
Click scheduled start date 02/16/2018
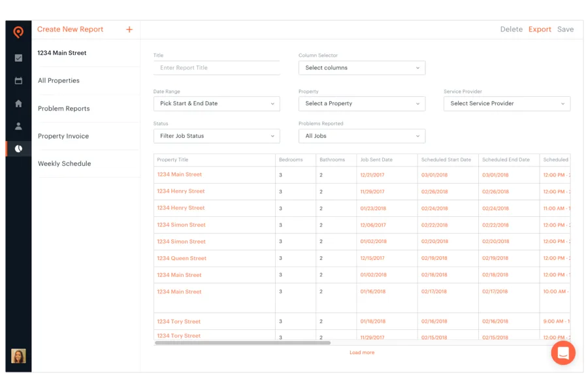(434, 321)
